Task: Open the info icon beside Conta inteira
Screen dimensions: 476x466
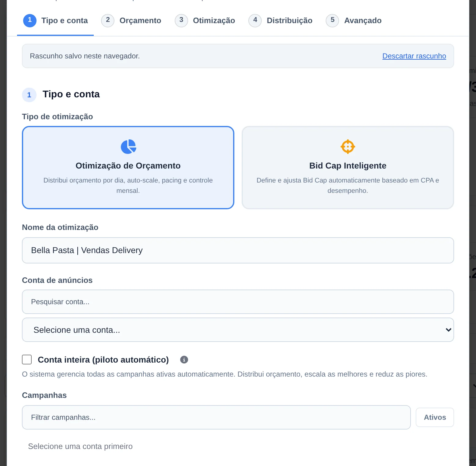Action: (x=184, y=360)
